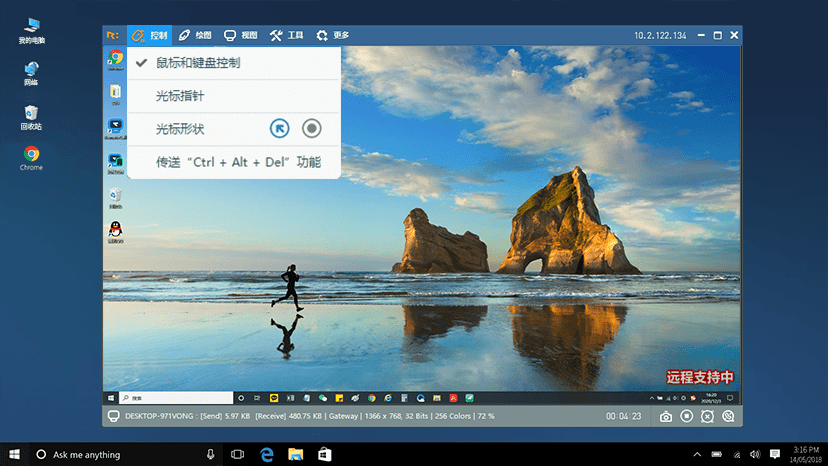The height and width of the screenshot is (466, 828).
Task: Click the Cortana microphone icon
Action: [x=210, y=454]
